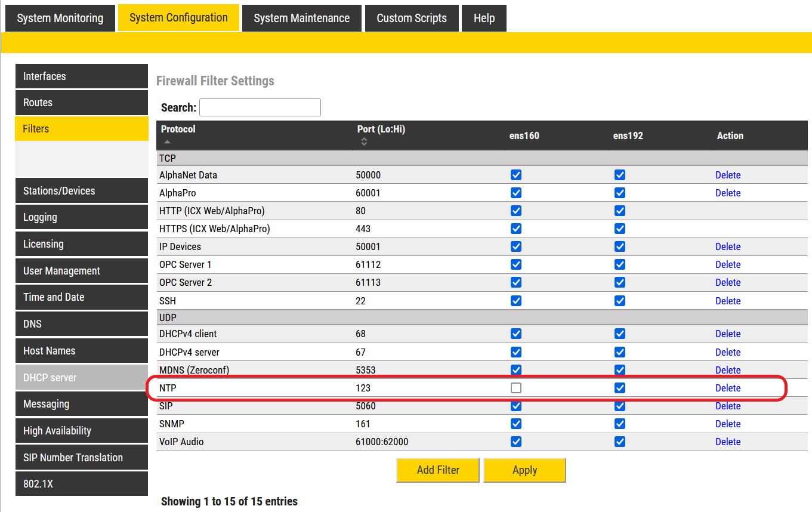Delete the SIP filter entry
812x512 pixels.
click(x=727, y=406)
